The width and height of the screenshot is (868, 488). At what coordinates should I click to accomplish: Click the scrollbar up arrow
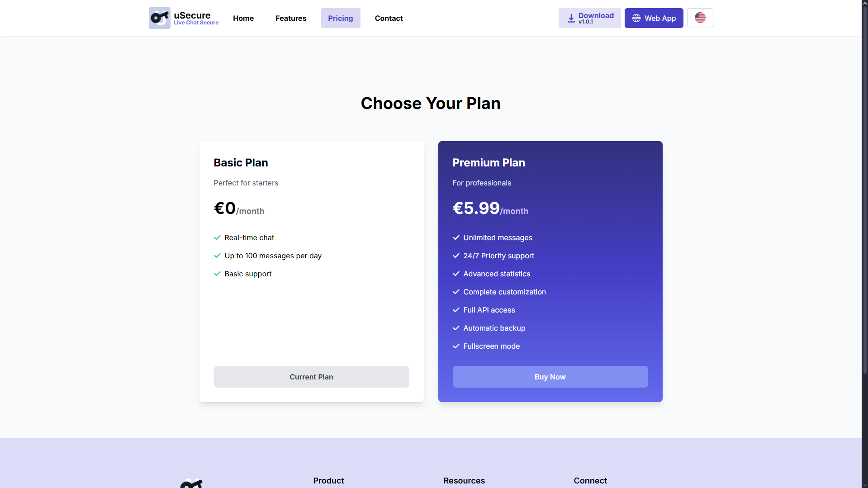pyautogui.click(x=865, y=3)
